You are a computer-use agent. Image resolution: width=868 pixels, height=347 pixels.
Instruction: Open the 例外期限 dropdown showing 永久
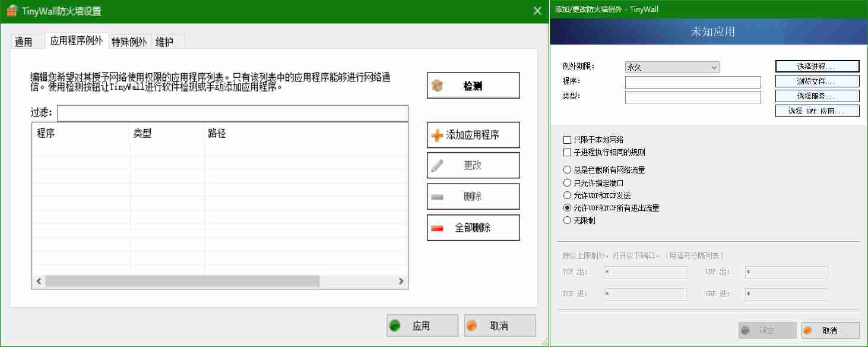pyautogui.click(x=672, y=67)
